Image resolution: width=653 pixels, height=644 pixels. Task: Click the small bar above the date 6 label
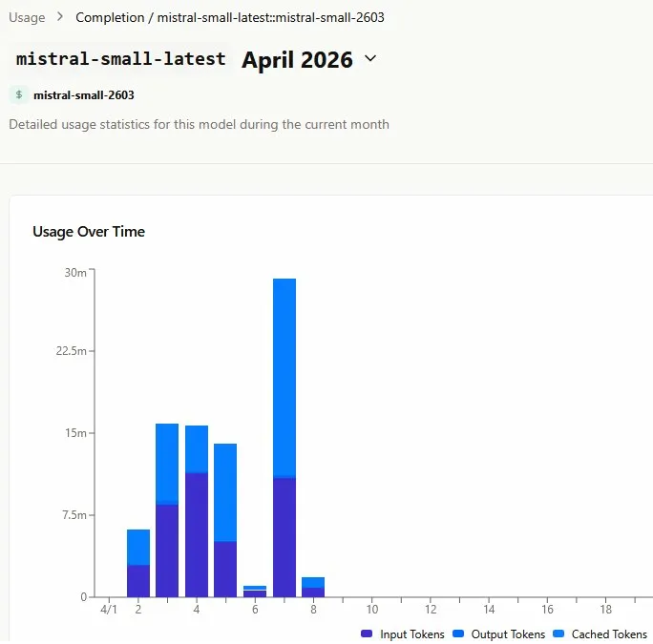pyautogui.click(x=255, y=592)
